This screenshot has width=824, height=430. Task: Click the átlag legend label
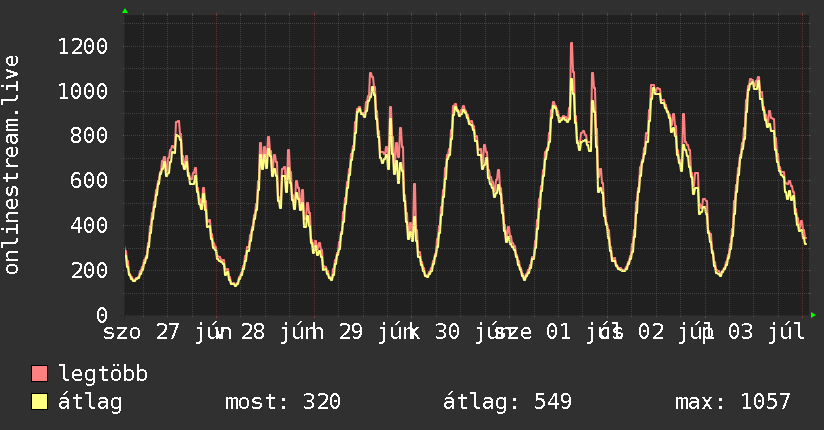point(90,402)
